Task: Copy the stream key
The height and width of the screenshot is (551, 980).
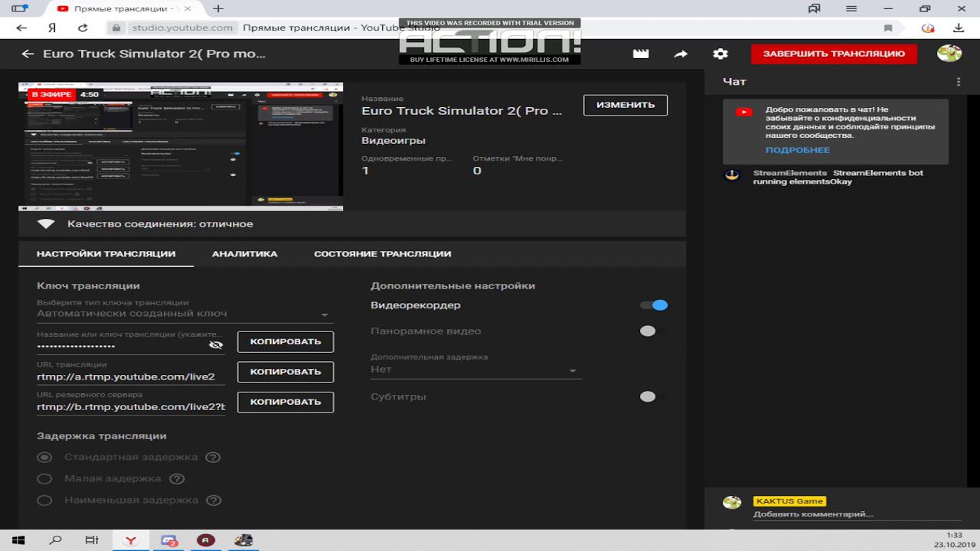Action: pos(286,341)
